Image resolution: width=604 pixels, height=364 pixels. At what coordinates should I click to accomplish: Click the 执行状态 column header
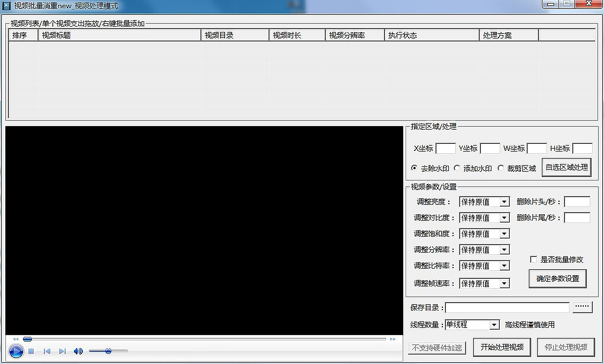tap(432, 35)
